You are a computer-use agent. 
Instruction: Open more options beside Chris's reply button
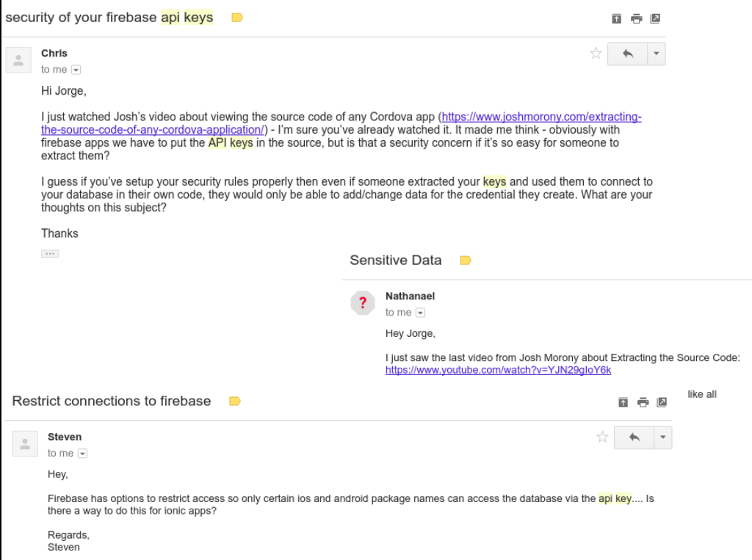(x=657, y=54)
